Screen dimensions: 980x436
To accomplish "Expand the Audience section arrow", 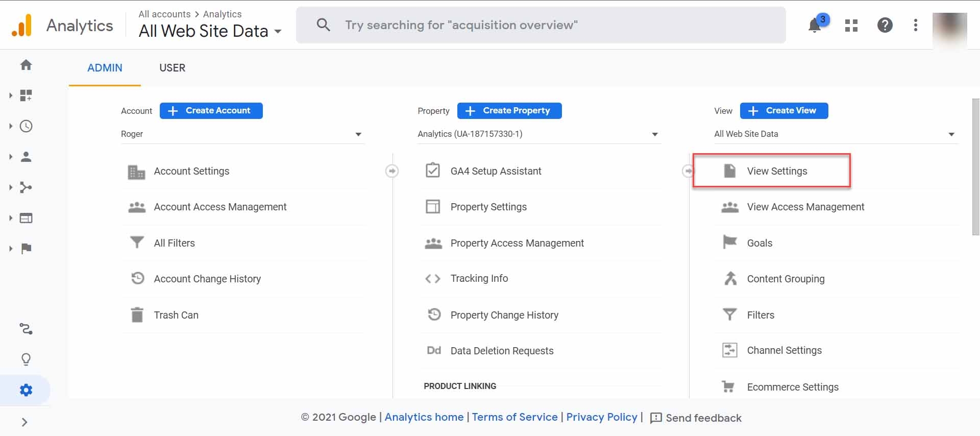I will pos(11,157).
